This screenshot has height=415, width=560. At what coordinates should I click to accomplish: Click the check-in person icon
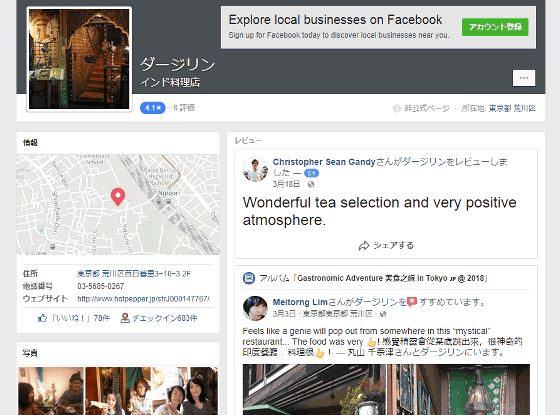[125, 318]
